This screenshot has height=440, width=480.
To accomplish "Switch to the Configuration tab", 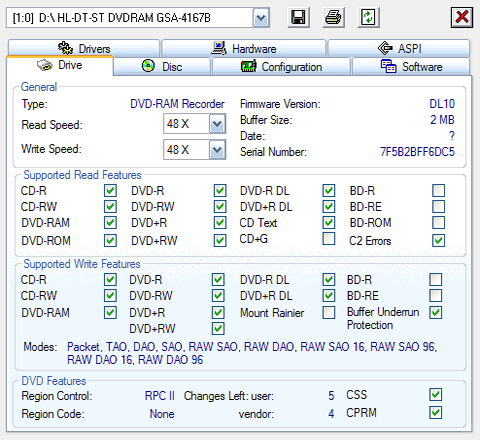I will click(281, 67).
